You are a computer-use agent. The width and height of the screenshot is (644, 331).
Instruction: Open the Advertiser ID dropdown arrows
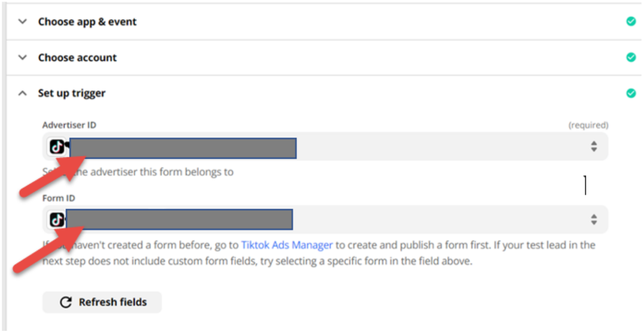click(x=594, y=146)
